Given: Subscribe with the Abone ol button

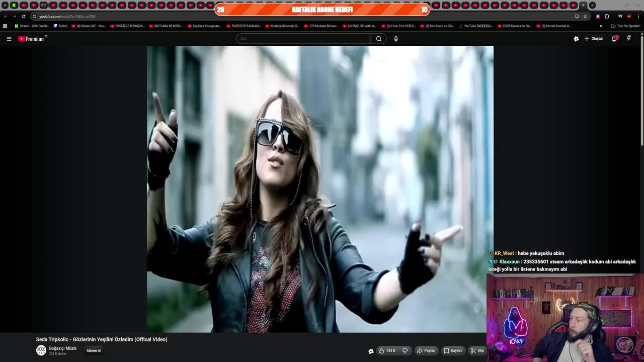Looking at the screenshot, I should (94, 351).
